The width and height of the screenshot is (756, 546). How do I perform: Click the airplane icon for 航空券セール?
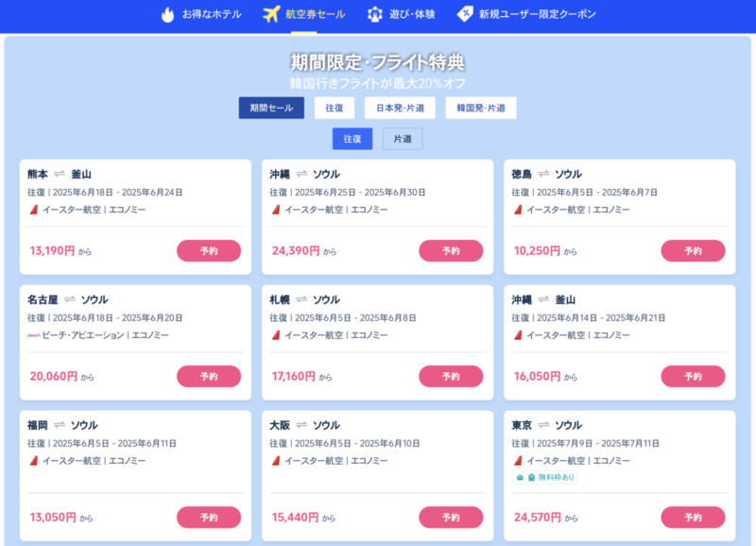click(271, 14)
